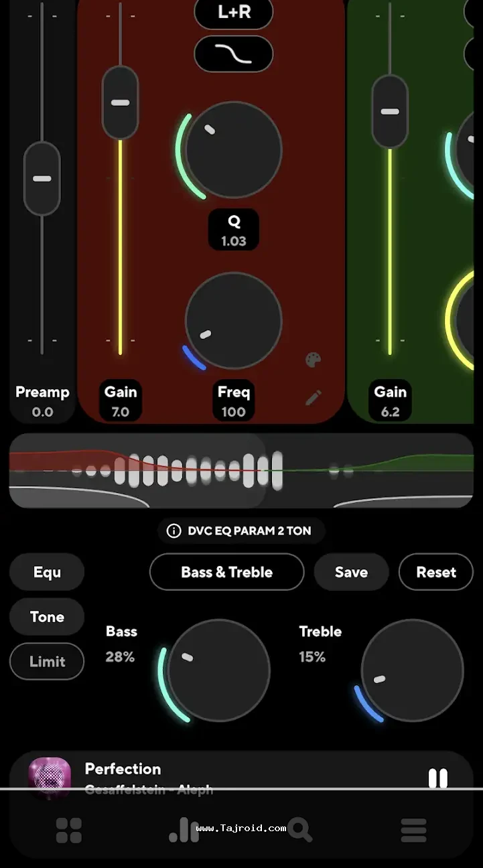Open the equalizer bars icon in bottom navigation
The height and width of the screenshot is (868, 483).
pyautogui.click(x=184, y=830)
